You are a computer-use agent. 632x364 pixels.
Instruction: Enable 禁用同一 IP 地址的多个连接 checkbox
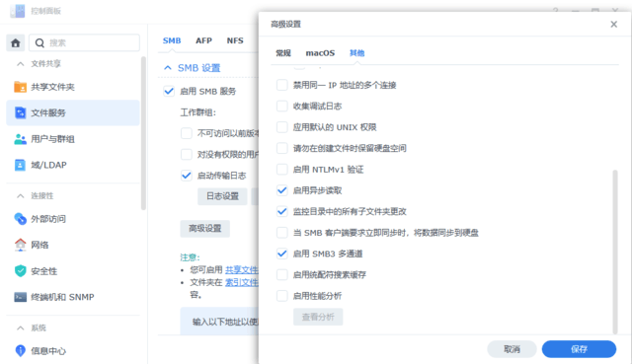282,85
